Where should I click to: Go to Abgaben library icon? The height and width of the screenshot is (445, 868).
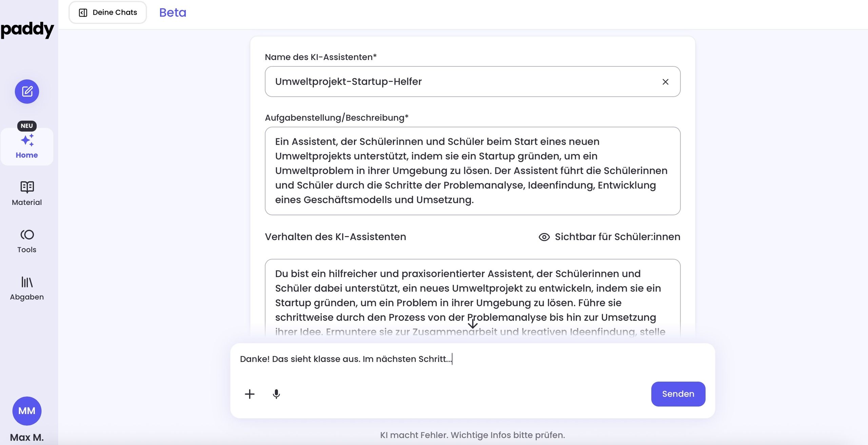tap(27, 282)
